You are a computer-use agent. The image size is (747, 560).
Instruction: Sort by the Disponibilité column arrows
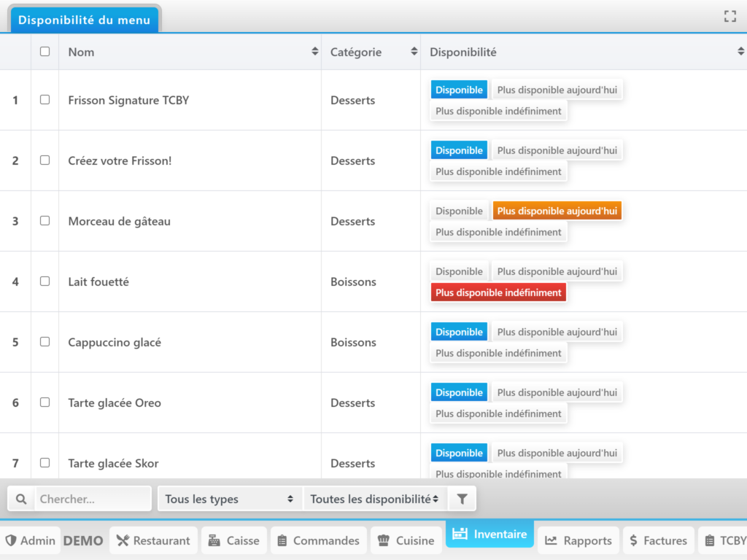741,52
